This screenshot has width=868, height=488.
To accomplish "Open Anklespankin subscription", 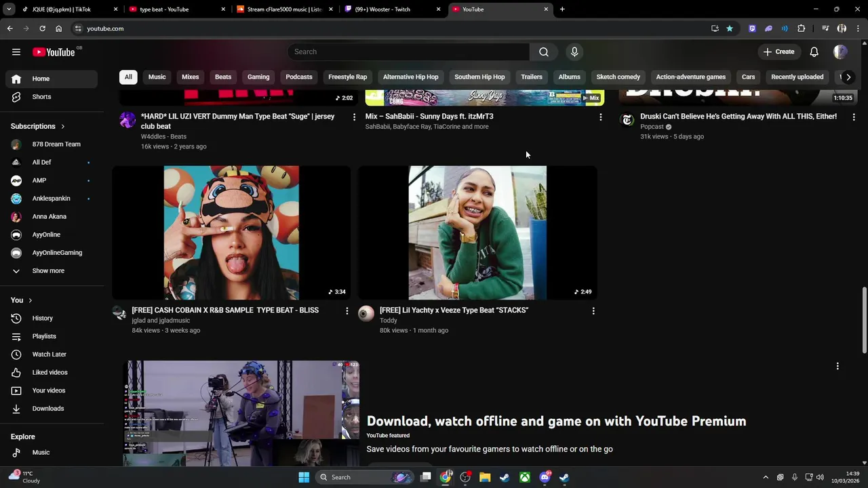I will (52, 199).
